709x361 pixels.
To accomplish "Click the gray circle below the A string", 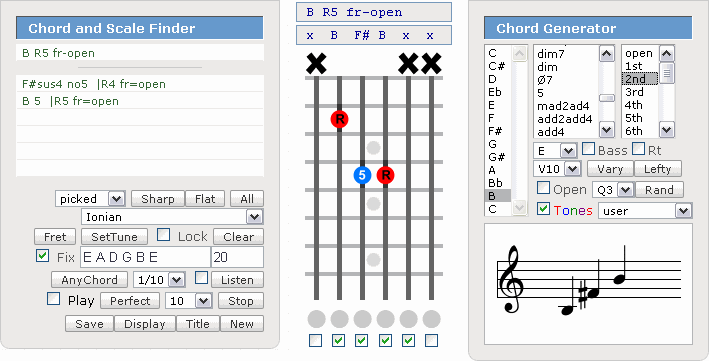I will (x=339, y=319).
